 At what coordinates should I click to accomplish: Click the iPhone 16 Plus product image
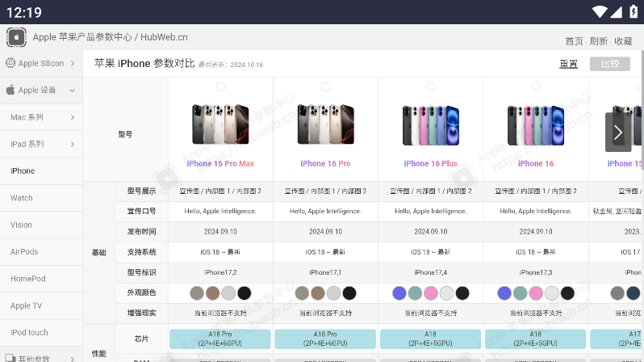click(x=431, y=125)
